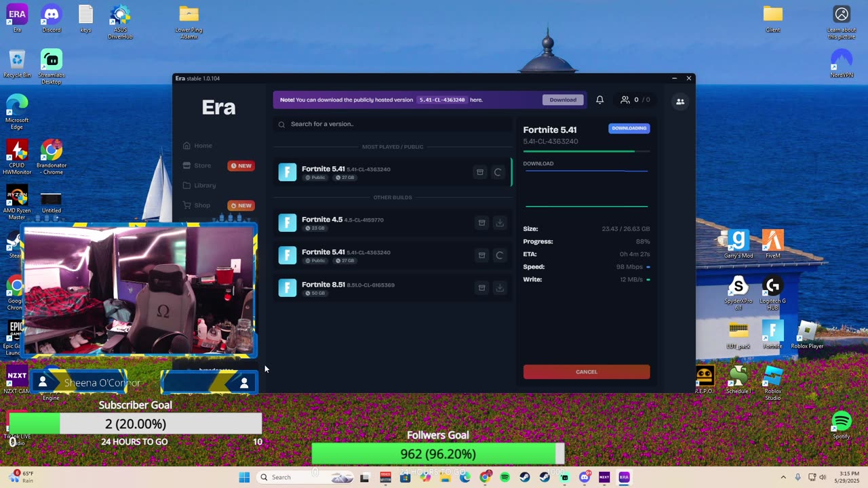Click the Download button in purple note banner
The height and width of the screenshot is (488, 868).
point(563,100)
